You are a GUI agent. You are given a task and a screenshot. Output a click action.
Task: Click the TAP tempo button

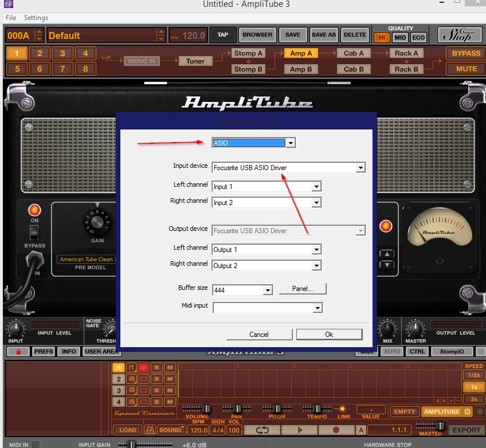pos(222,35)
